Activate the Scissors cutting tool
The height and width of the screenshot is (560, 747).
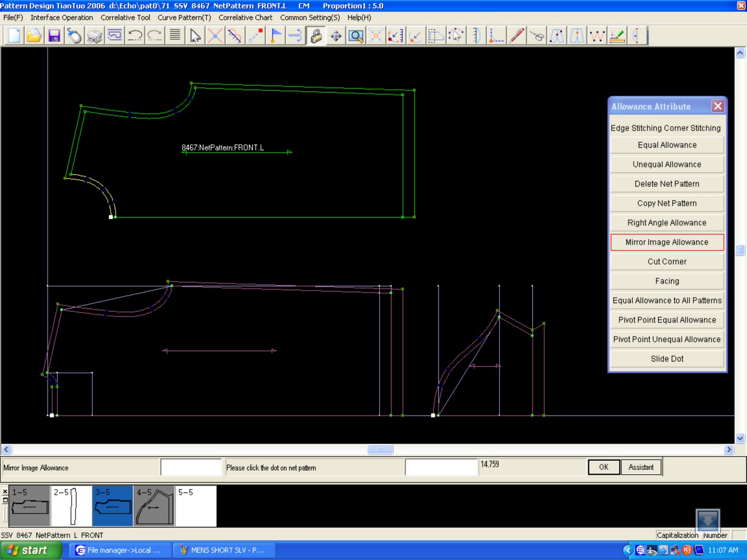click(x=536, y=36)
